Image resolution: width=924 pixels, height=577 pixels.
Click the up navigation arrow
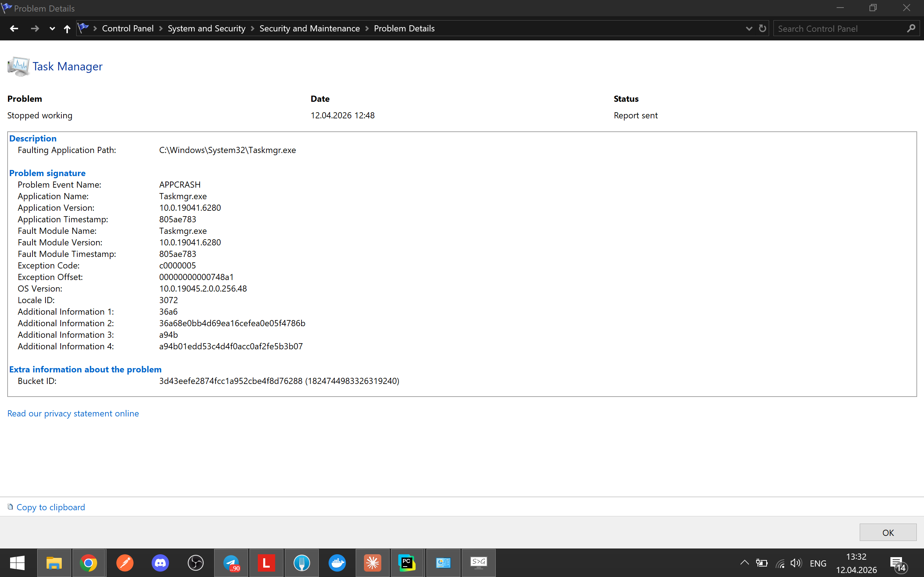pos(67,28)
